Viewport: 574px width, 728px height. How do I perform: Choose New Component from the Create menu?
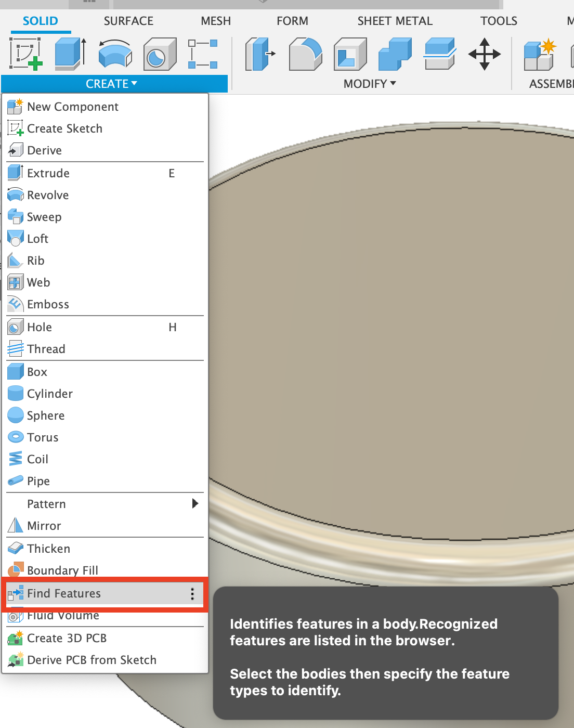pos(73,107)
